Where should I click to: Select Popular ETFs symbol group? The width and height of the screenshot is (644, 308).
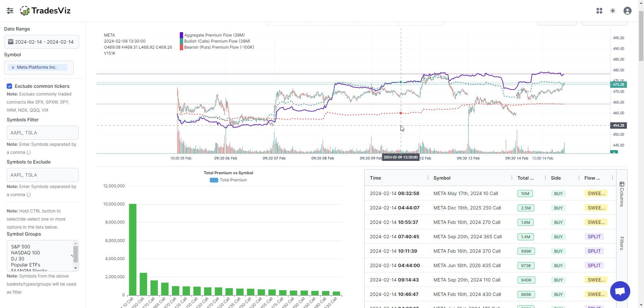pyautogui.click(x=25, y=265)
